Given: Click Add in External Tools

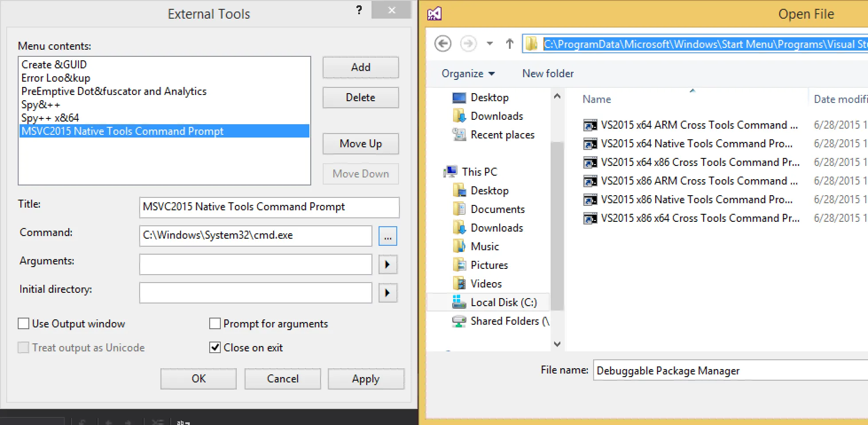Looking at the screenshot, I should point(361,67).
